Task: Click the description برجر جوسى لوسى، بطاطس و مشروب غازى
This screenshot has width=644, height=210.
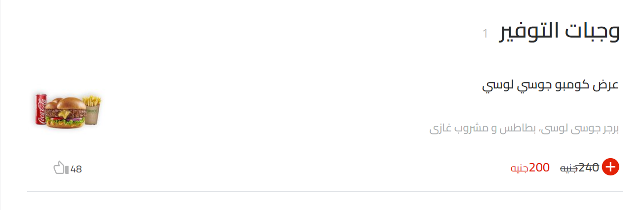Action: tap(524, 129)
